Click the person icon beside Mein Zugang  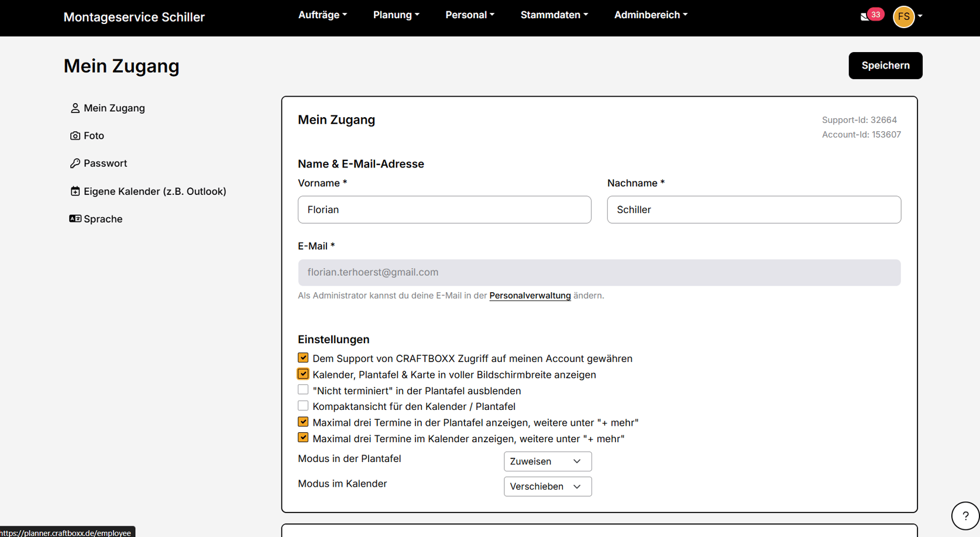(x=75, y=108)
